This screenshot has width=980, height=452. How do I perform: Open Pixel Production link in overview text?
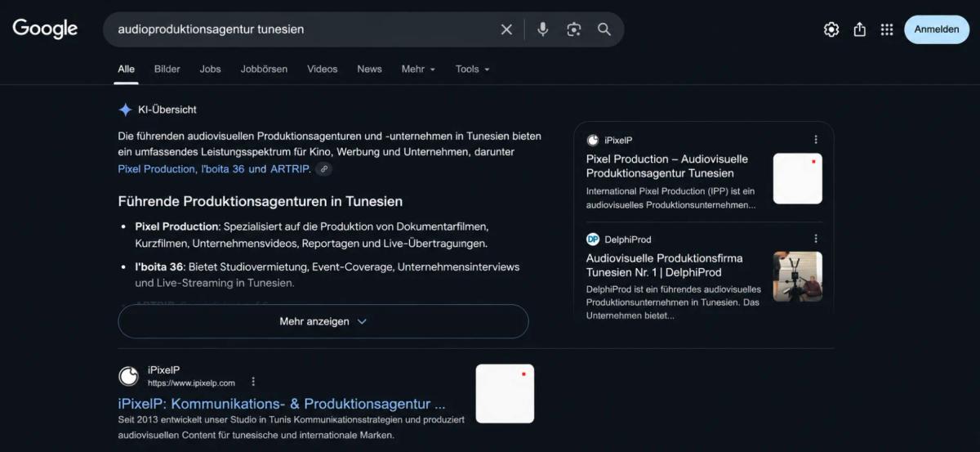[x=157, y=169]
